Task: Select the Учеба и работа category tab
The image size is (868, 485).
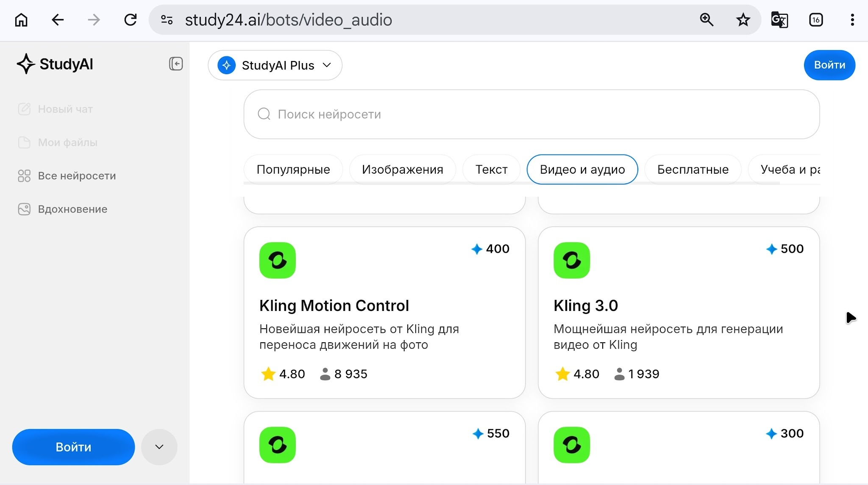Action: [785, 169]
